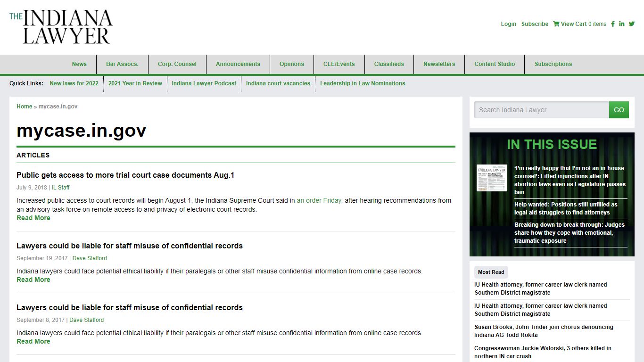Viewport: 644px width, 362px height.
Task: Open the 'an order Friday' link
Action: pyautogui.click(x=319, y=200)
